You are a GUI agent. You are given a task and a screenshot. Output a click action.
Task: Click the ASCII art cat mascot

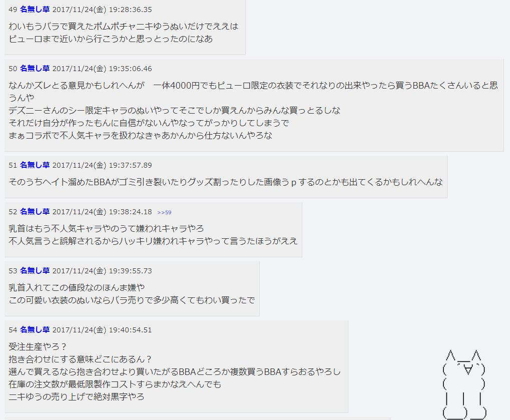[x=464, y=384]
